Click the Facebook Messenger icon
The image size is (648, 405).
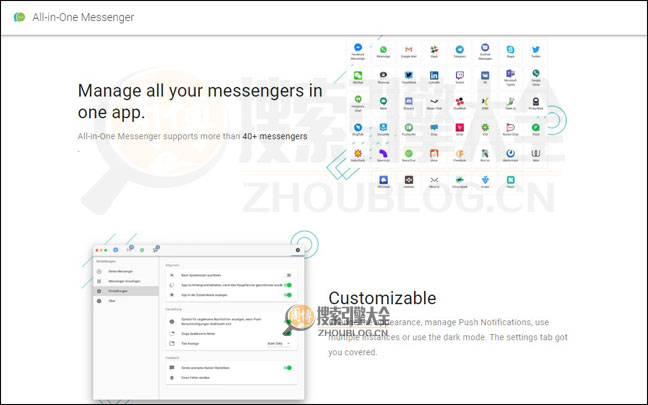358,48
